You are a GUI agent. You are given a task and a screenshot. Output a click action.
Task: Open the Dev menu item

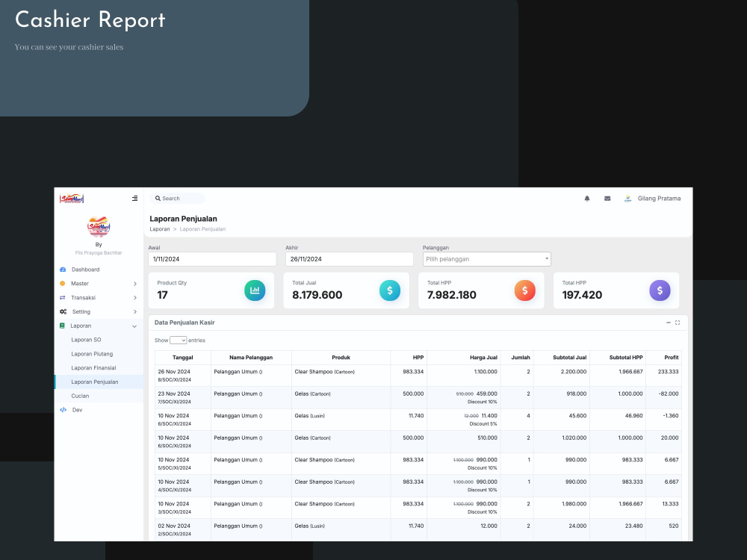[77, 410]
